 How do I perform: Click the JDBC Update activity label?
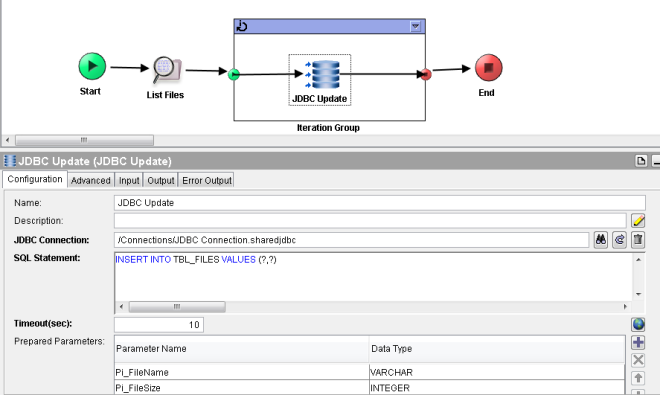[319, 99]
